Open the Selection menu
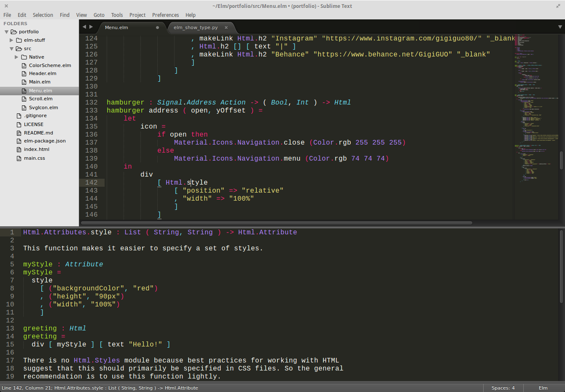 [43, 15]
